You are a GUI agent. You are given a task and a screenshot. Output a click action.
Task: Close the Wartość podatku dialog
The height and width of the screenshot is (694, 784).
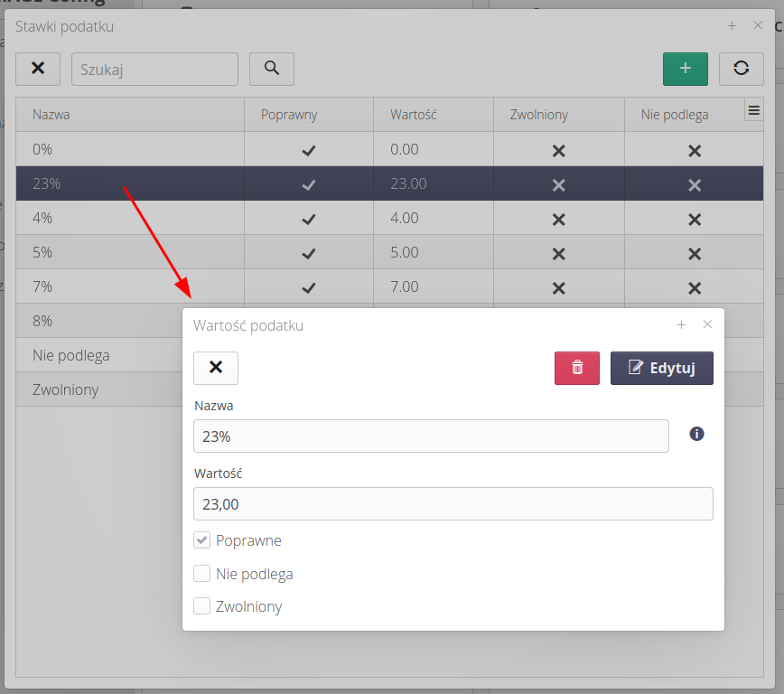(x=707, y=325)
